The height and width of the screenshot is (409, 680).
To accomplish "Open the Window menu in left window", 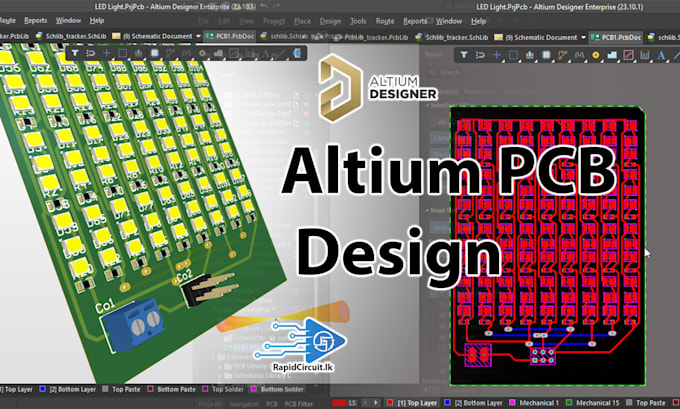I will pyautogui.click(x=68, y=20).
